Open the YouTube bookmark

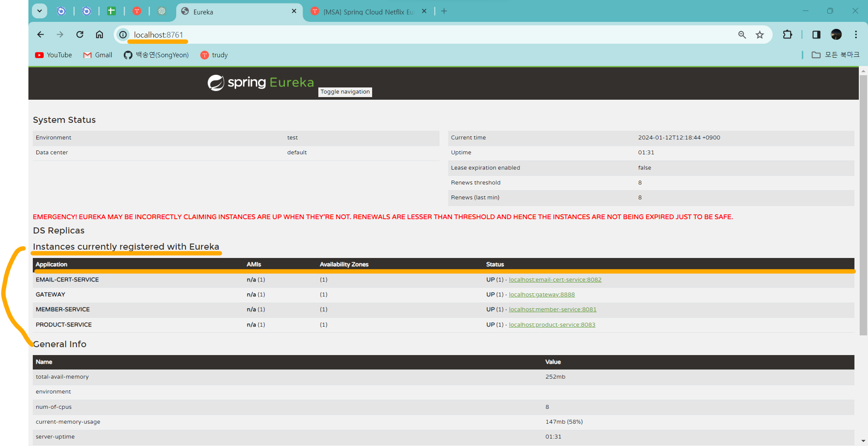(x=53, y=55)
